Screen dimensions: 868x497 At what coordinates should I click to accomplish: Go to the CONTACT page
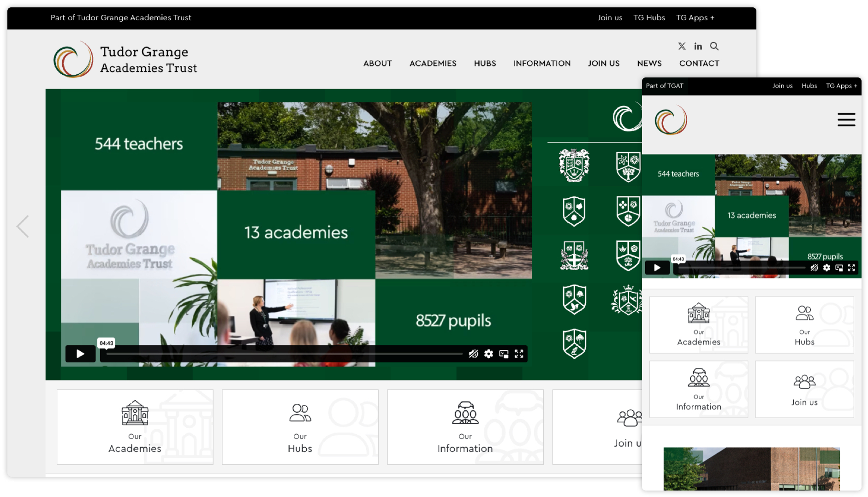pos(699,63)
